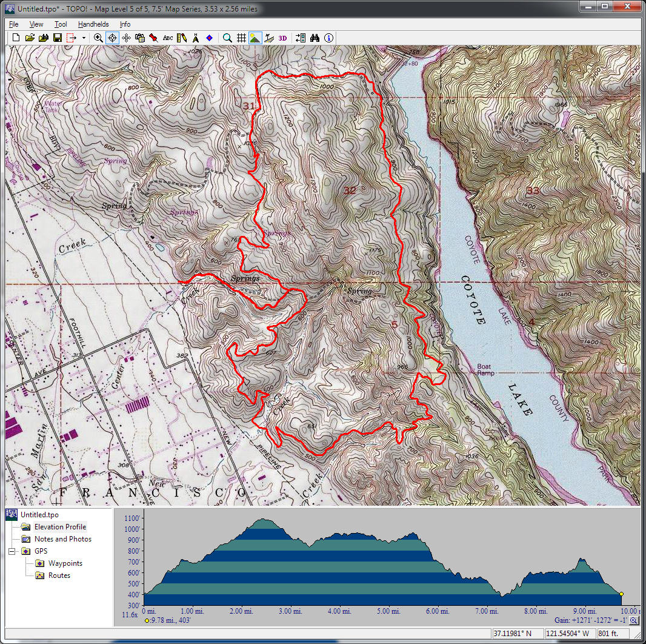
Task: Toggle the centering crosshair tool
Action: (x=112, y=38)
